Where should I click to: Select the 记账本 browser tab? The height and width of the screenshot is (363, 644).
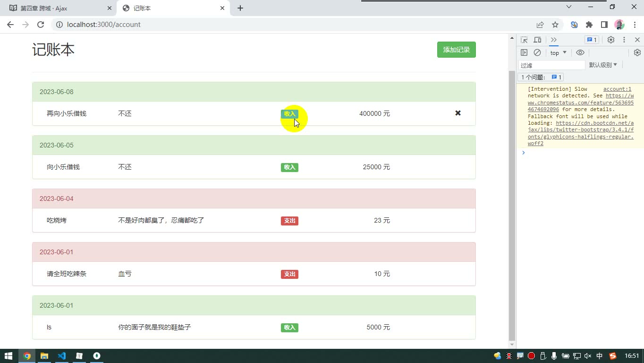point(173,8)
